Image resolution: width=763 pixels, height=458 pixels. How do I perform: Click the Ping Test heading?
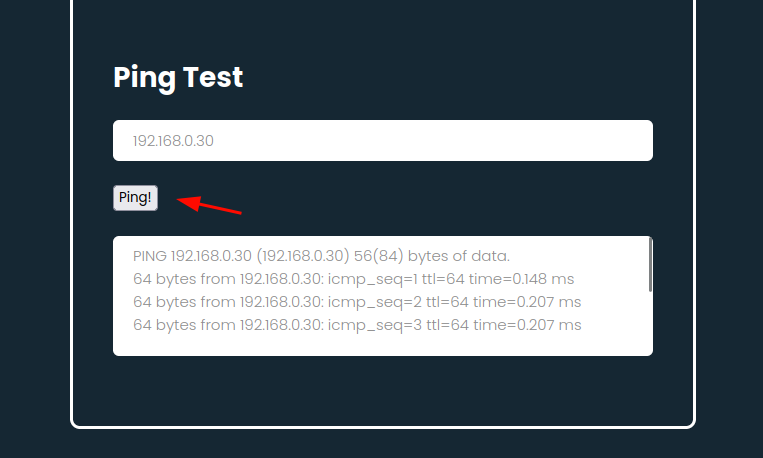click(x=178, y=77)
